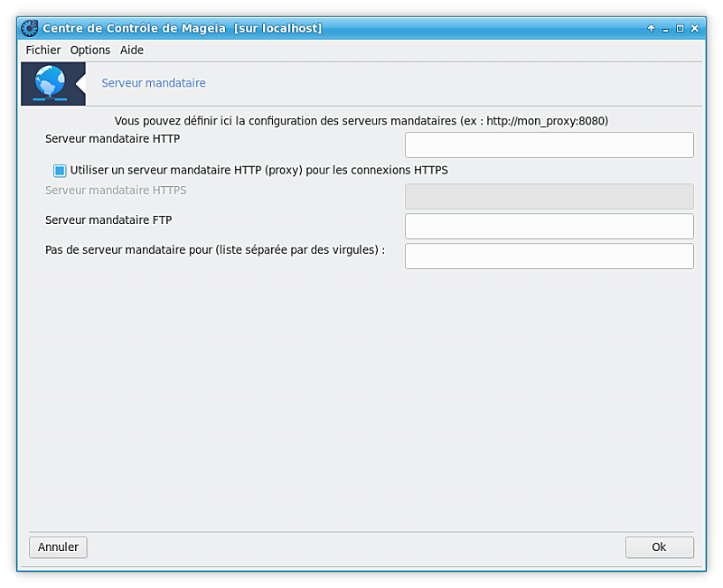Maximize the Centre de Contrôle window
723x588 pixels.
pos(680,28)
